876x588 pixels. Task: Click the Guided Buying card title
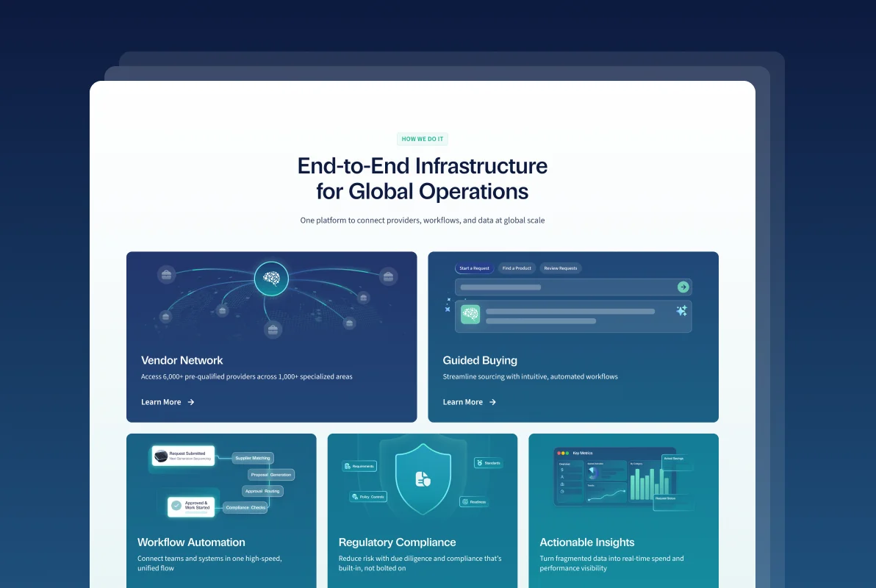tap(480, 360)
